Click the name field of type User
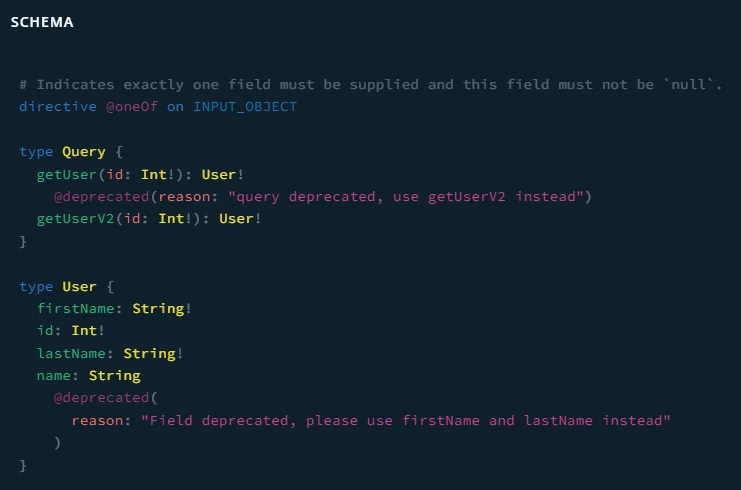The width and height of the screenshot is (741, 490). pos(54,376)
